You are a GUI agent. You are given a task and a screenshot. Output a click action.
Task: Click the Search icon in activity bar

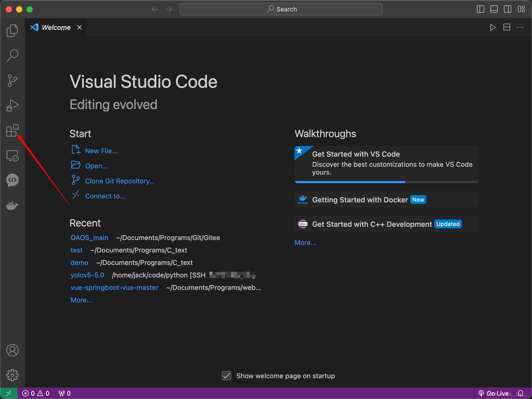(12, 55)
